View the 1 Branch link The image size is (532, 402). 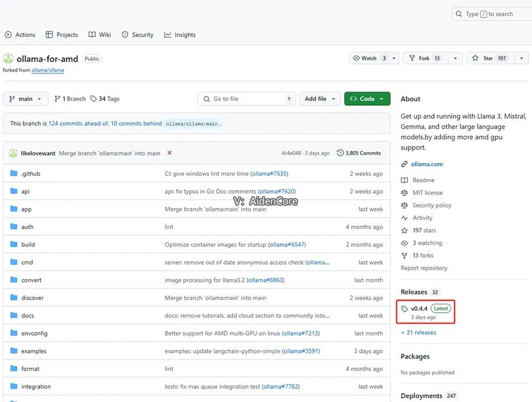pyautogui.click(x=70, y=99)
